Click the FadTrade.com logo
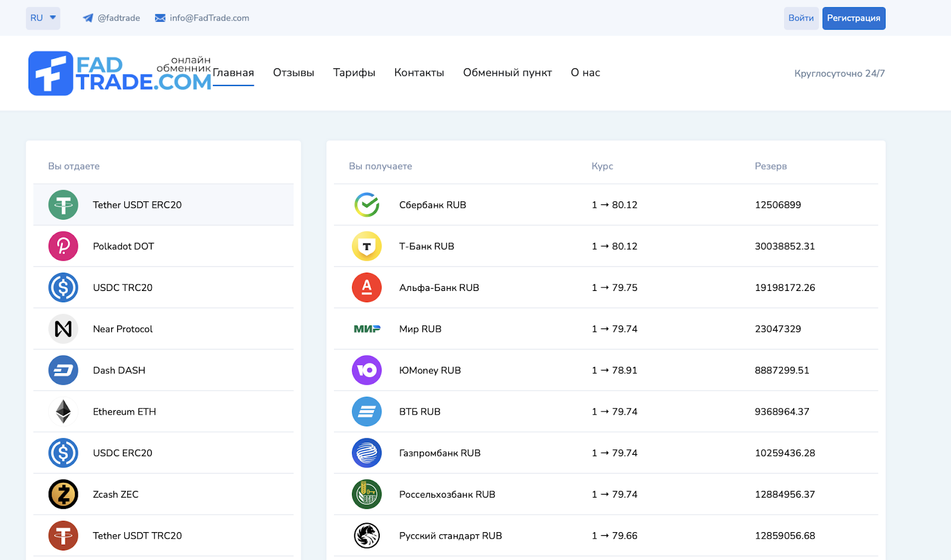Viewport: 951px width, 560px height. click(121, 72)
